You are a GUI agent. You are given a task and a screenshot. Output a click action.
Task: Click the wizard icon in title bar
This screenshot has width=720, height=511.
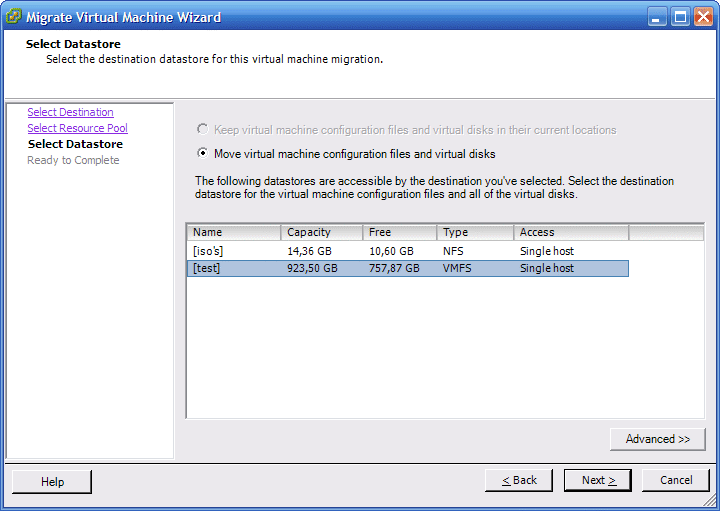pyautogui.click(x=13, y=17)
